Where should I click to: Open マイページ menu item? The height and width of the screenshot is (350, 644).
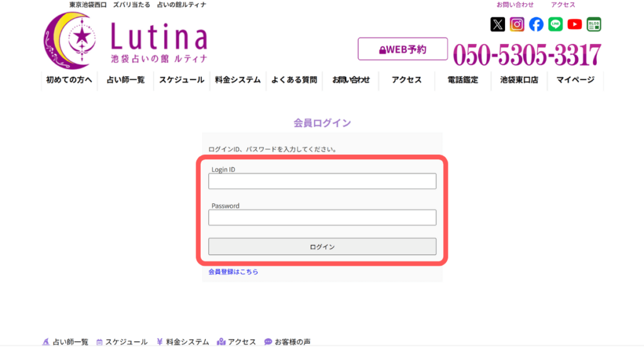point(575,80)
